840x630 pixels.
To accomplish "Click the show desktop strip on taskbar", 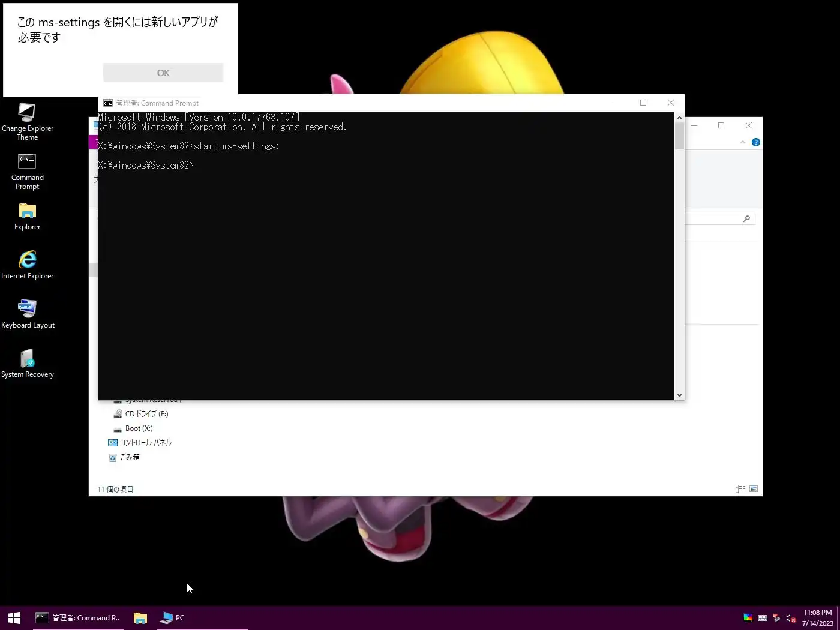I will tap(838, 617).
